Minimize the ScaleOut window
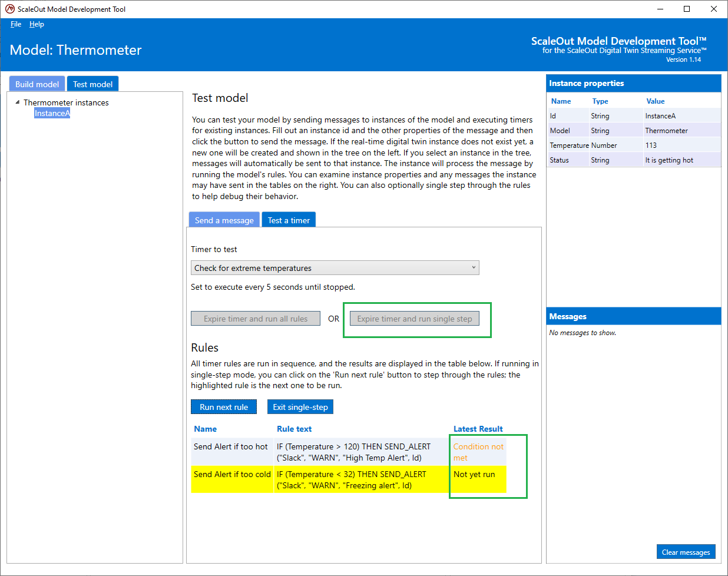The width and height of the screenshot is (728, 576). point(660,9)
